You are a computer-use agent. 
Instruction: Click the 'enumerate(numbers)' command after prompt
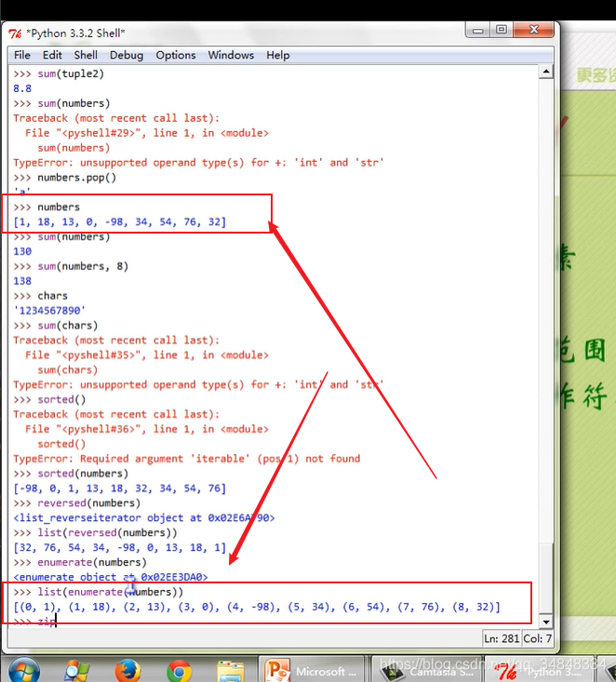[x=92, y=562]
